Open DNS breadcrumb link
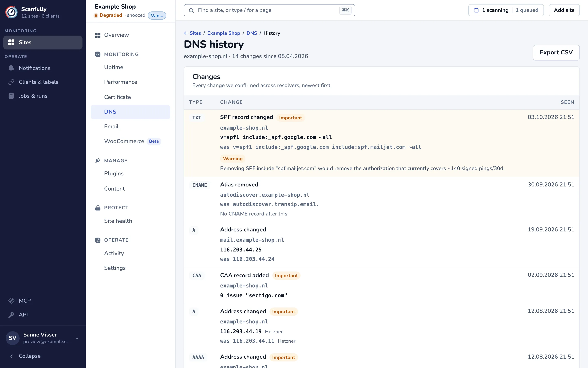 coord(252,33)
